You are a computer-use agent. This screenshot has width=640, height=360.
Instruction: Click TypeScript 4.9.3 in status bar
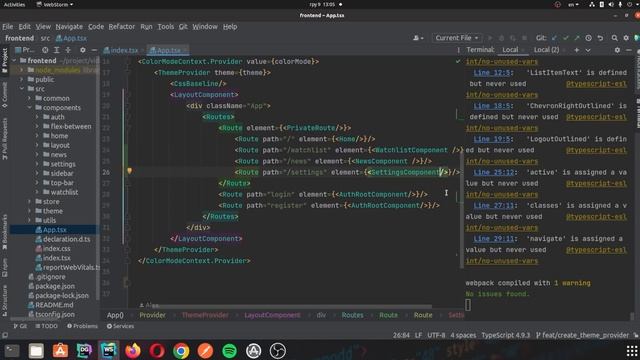(505, 335)
